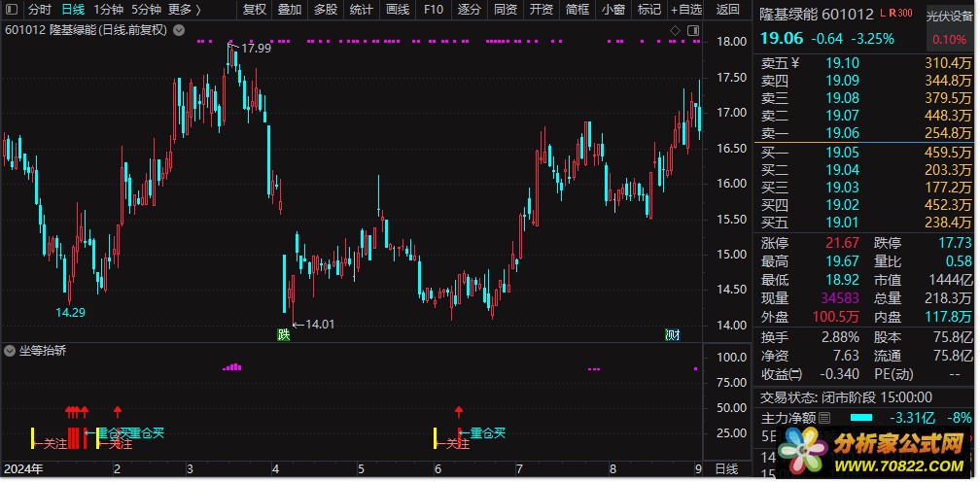Click the R300 badge next to 601012
This screenshot has height=482, width=980.
[x=898, y=15]
